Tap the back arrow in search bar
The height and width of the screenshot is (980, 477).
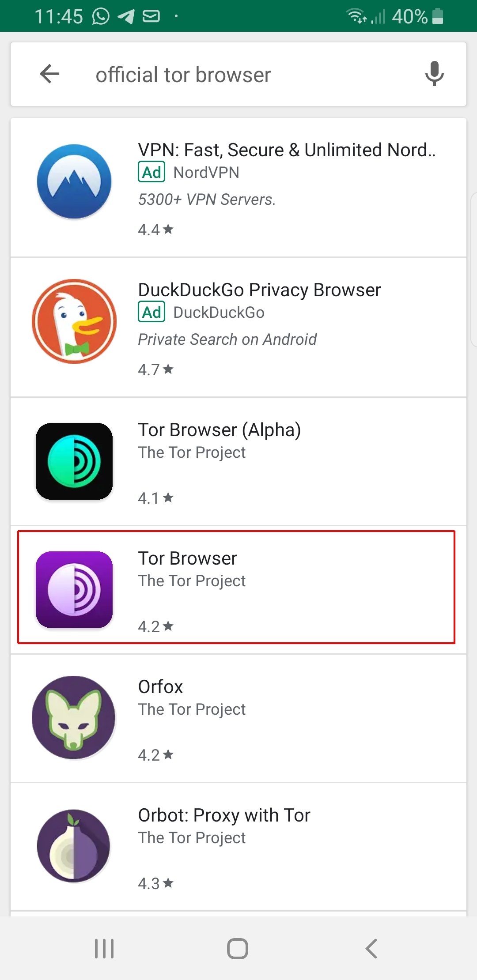click(x=49, y=74)
